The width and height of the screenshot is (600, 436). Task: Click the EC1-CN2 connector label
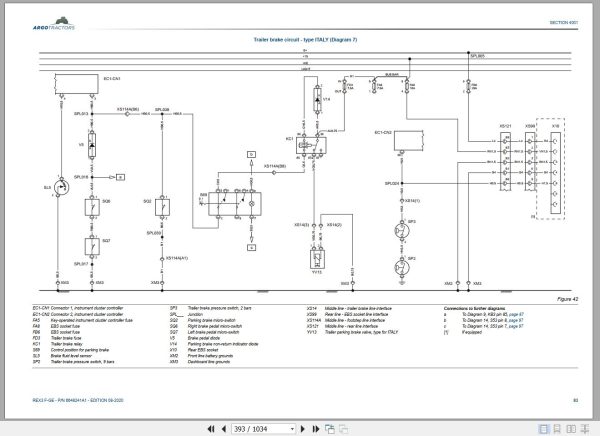(x=383, y=132)
